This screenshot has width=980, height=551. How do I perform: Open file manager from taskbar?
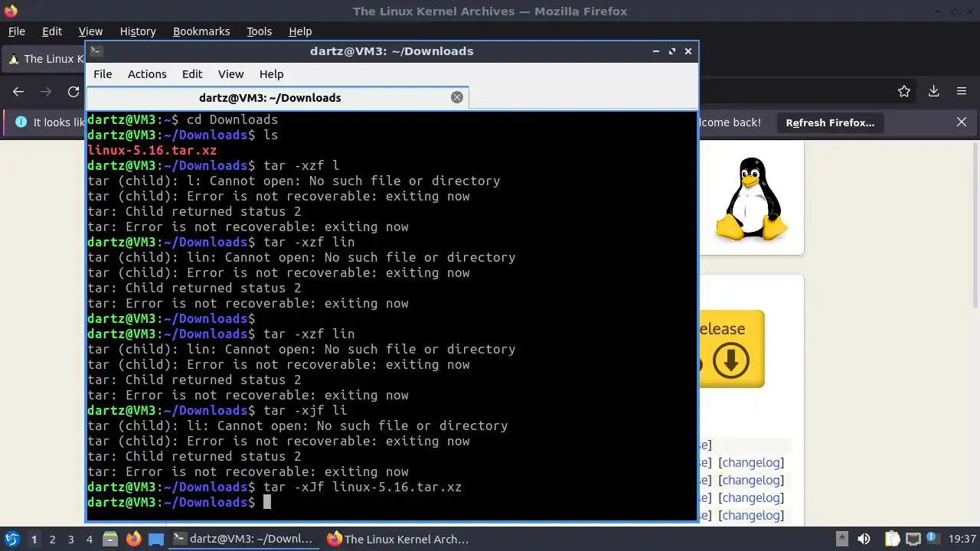[109, 539]
